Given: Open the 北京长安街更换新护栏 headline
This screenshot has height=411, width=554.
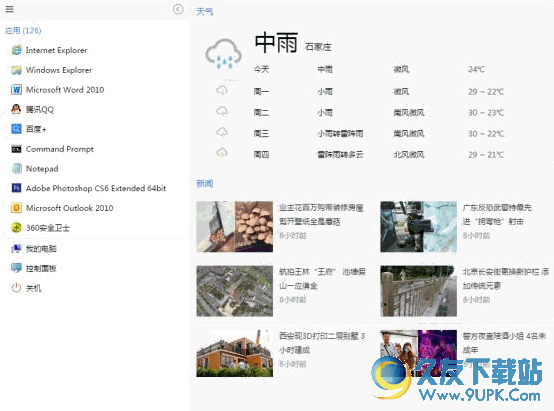Looking at the screenshot, I should (x=506, y=279).
